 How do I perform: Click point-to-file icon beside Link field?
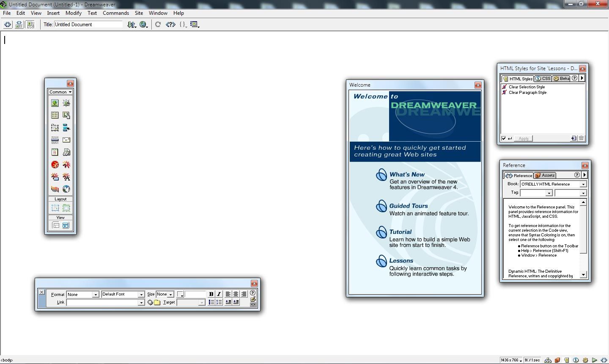coord(150,302)
